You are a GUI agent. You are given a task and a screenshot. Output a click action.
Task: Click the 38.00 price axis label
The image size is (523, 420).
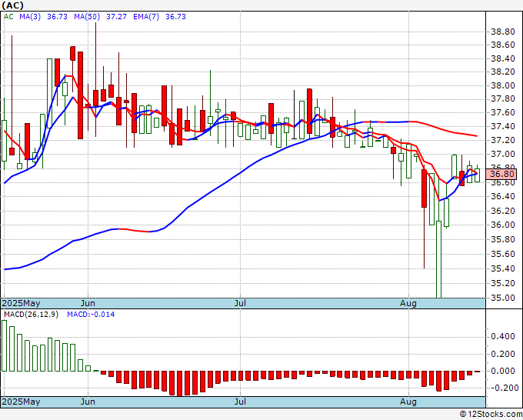tap(503, 85)
